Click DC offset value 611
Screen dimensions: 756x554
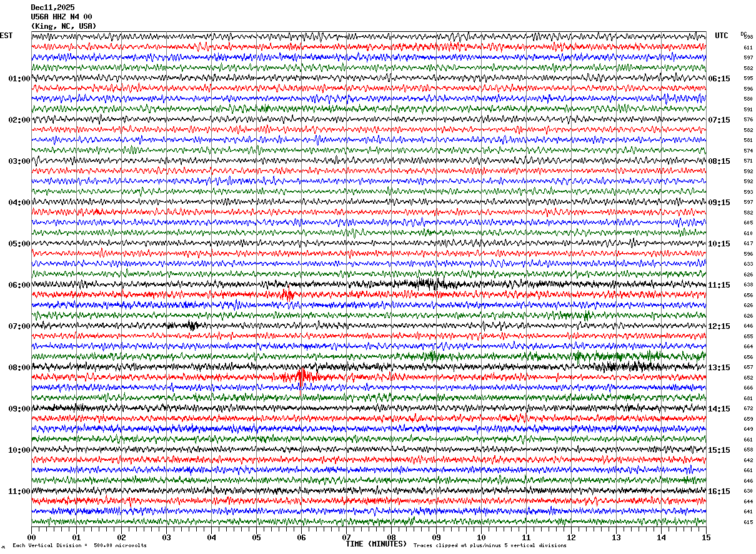tap(748, 48)
